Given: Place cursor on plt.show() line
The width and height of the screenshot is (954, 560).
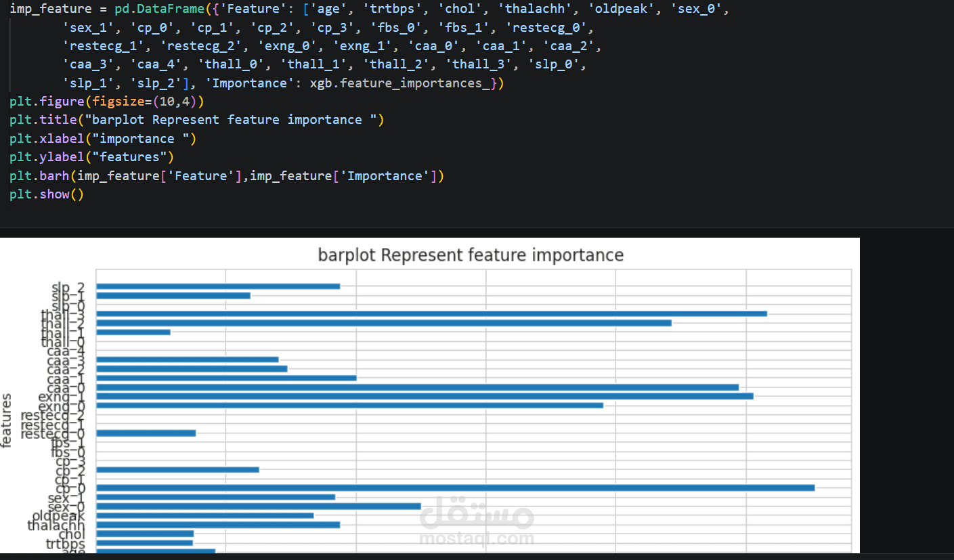Looking at the screenshot, I should point(46,194).
